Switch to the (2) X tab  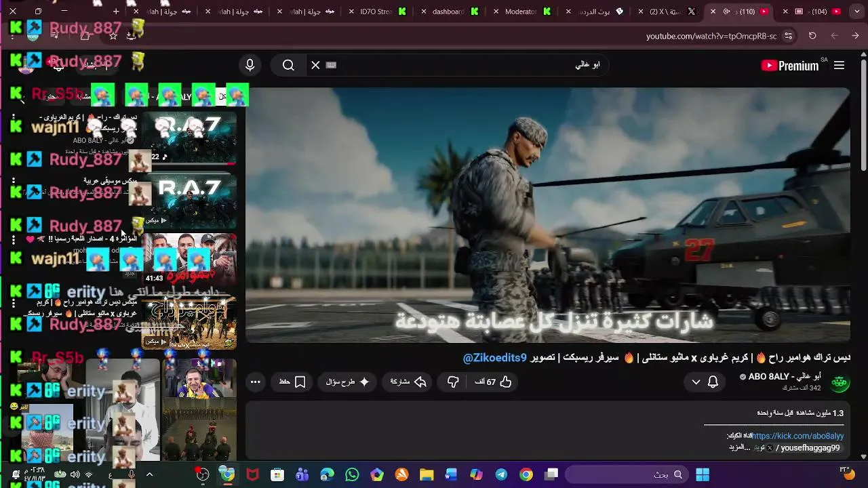pyautogui.click(x=668, y=12)
